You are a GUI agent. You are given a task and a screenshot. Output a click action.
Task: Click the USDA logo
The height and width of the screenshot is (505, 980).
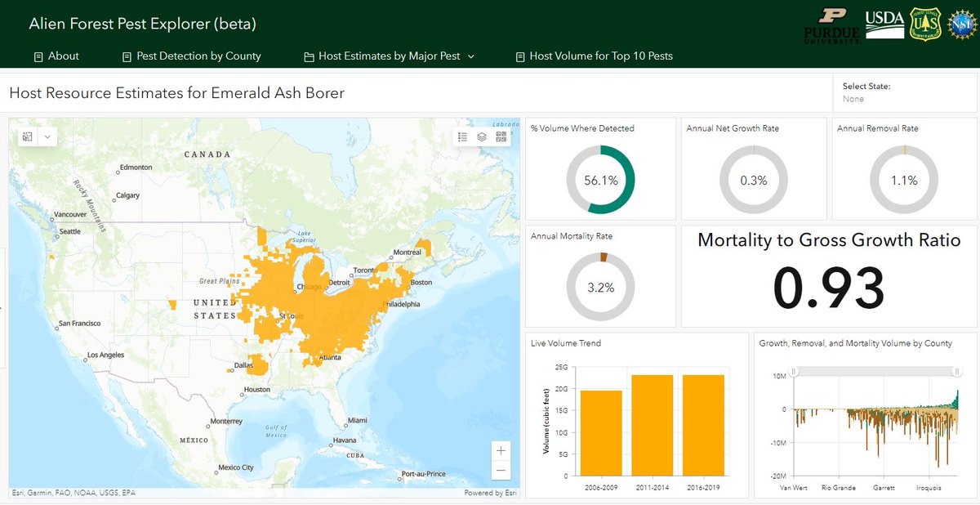884,24
